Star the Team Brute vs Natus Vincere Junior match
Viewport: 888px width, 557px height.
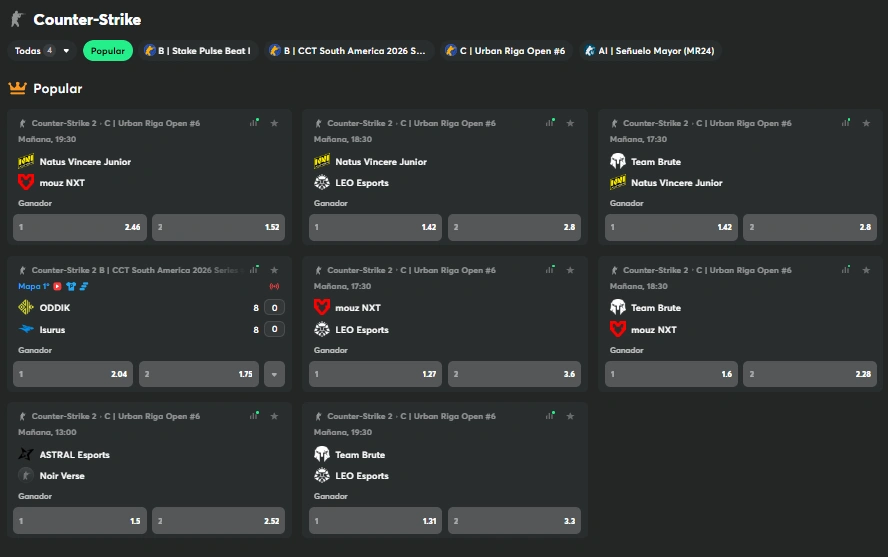[866, 123]
